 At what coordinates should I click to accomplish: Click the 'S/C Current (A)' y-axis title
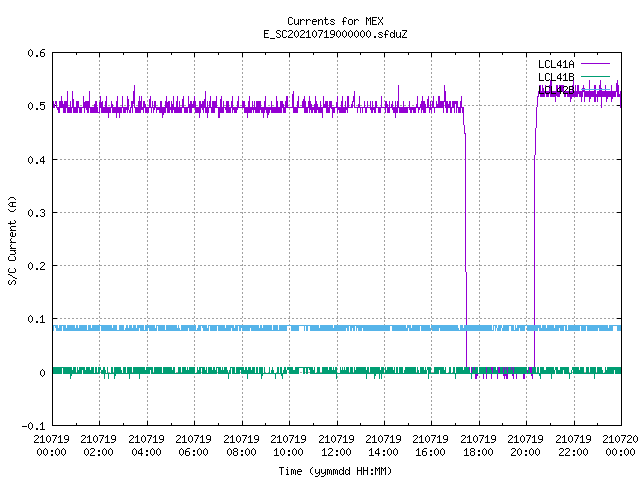click(x=12, y=241)
